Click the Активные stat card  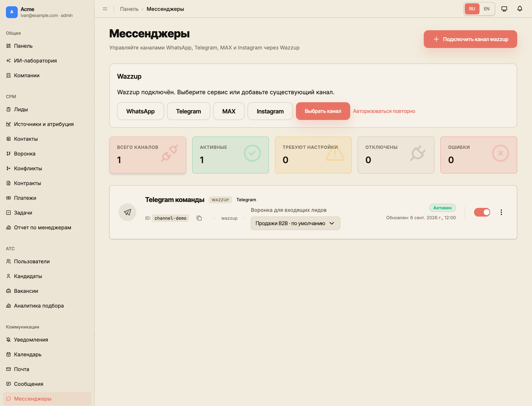click(x=231, y=155)
